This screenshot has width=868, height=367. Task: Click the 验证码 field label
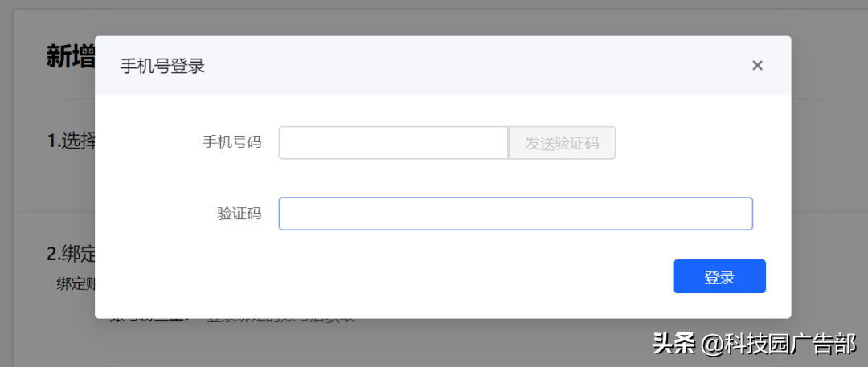(240, 214)
